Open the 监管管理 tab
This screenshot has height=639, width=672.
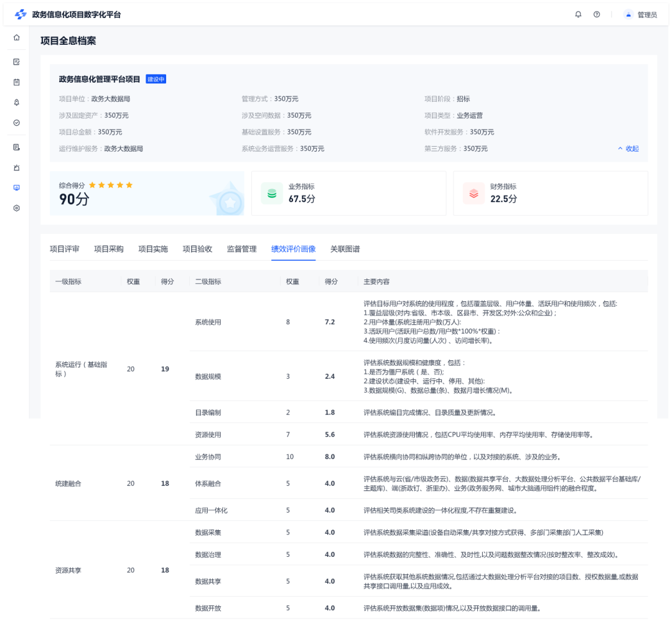(x=241, y=249)
